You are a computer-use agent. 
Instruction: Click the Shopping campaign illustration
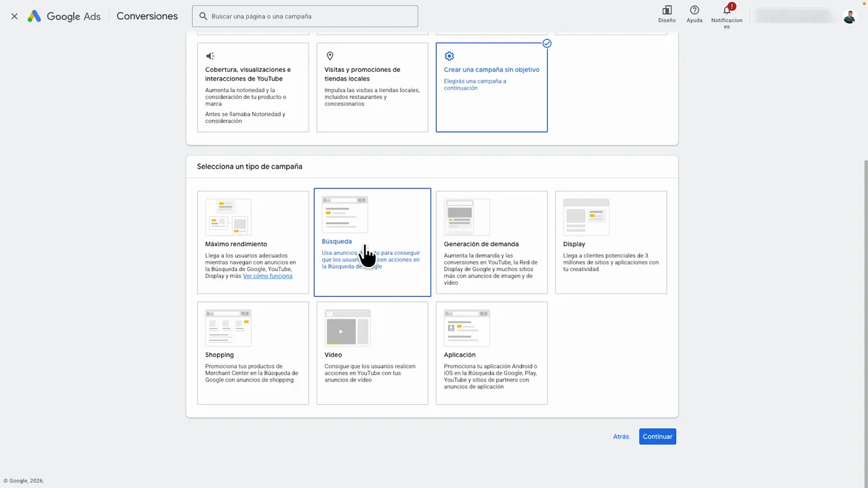(x=228, y=328)
